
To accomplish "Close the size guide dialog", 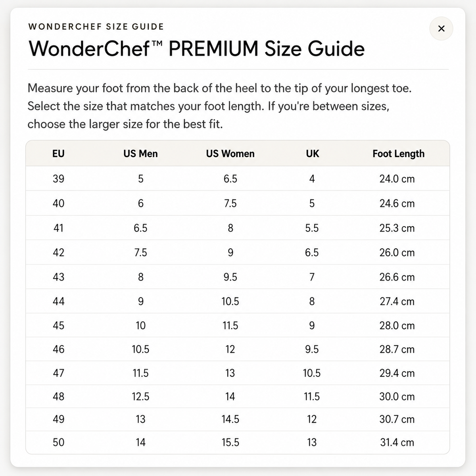I will click(441, 29).
